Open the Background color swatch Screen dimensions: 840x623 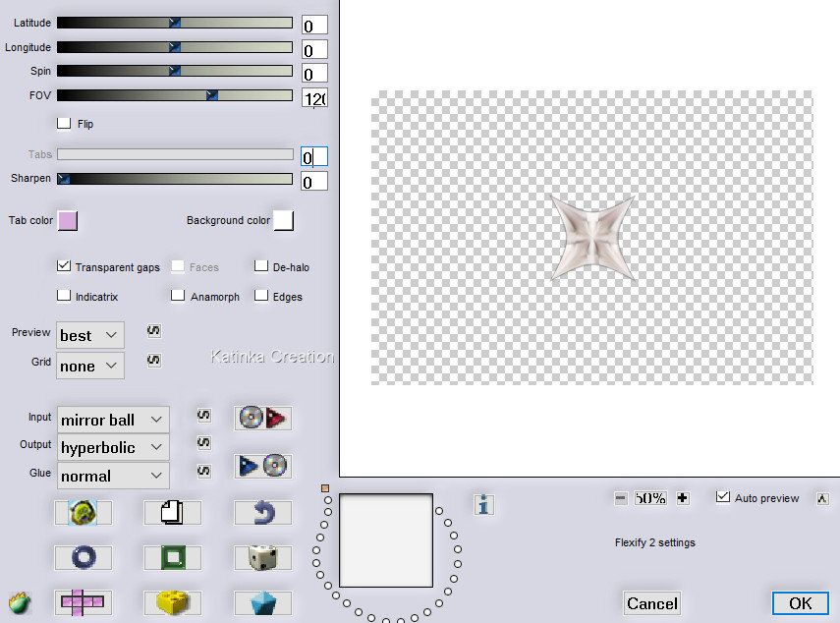pos(283,220)
